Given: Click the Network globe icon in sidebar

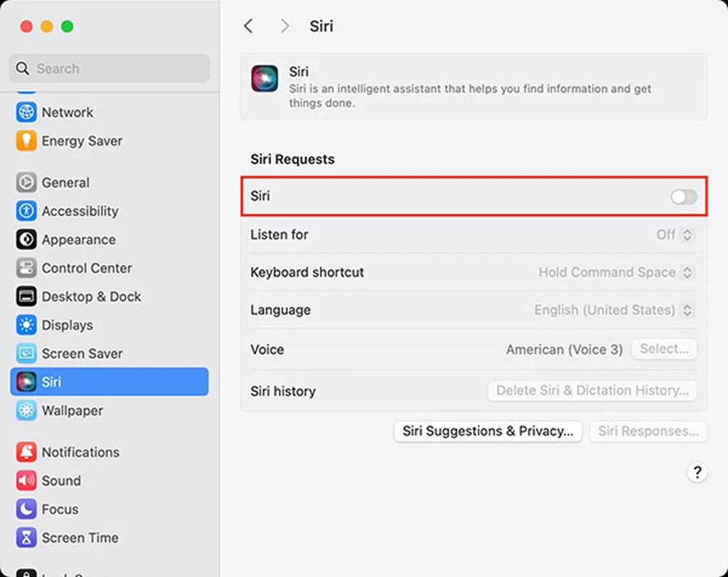Looking at the screenshot, I should pos(26,112).
